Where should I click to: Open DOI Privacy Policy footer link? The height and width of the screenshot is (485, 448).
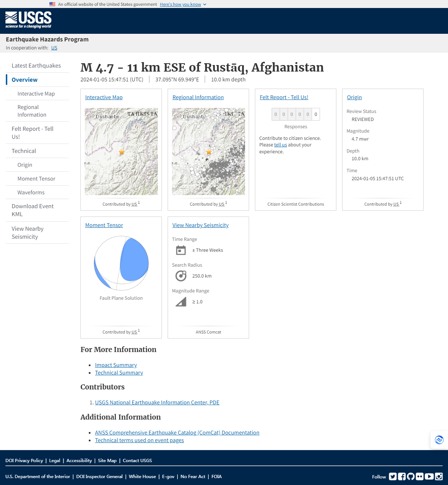24,461
